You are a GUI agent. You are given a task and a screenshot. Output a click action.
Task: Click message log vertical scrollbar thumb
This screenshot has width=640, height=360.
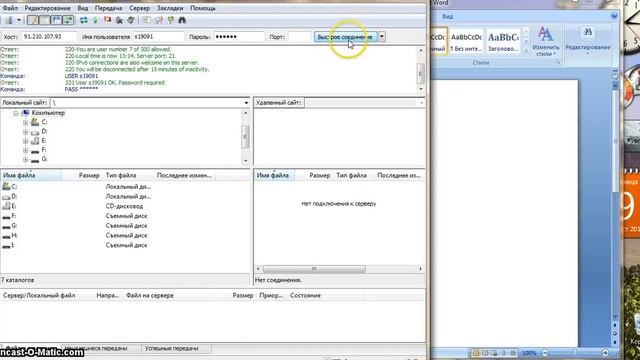[x=420, y=74]
